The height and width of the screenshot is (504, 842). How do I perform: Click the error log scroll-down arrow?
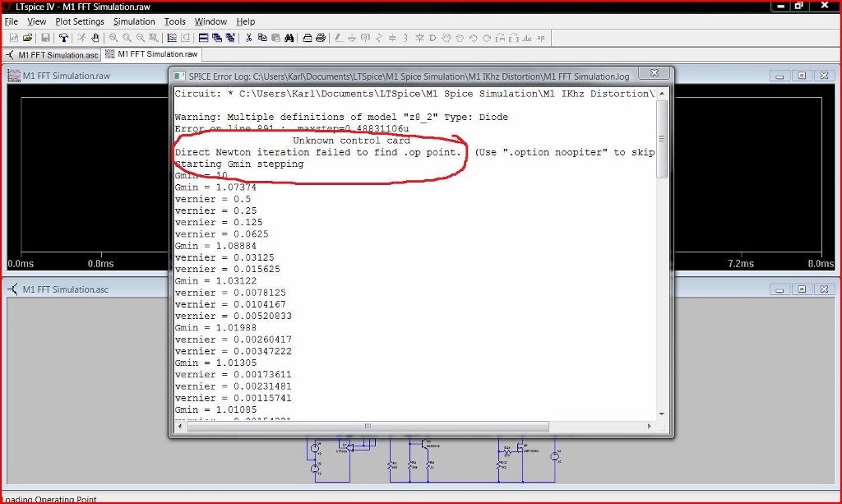(662, 414)
